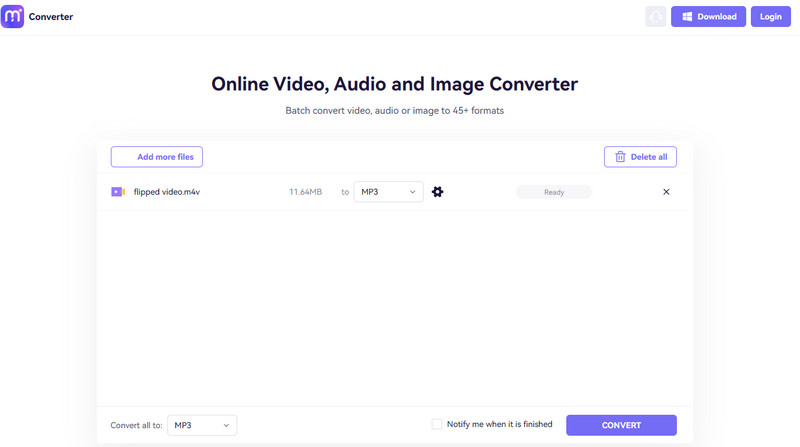The height and width of the screenshot is (447, 800).
Task: Enable Notify me when finished checkbox
Action: (x=437, y=424)
